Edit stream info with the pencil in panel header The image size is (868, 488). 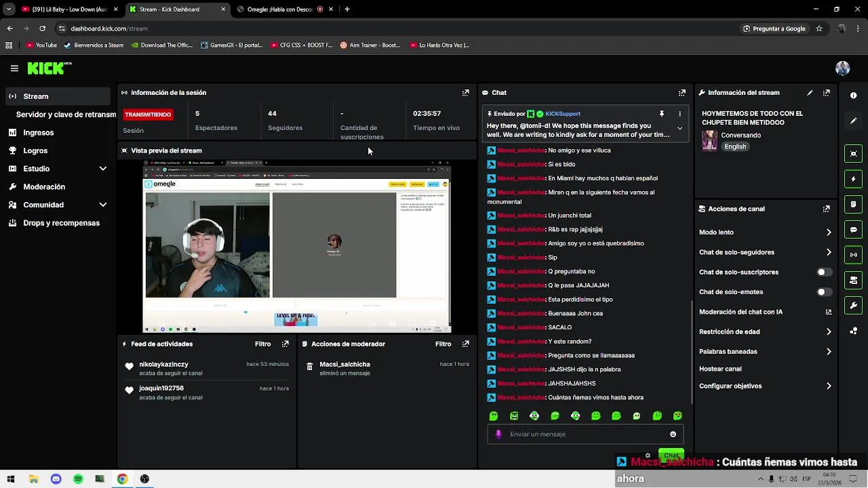click(x=810, y=93)
